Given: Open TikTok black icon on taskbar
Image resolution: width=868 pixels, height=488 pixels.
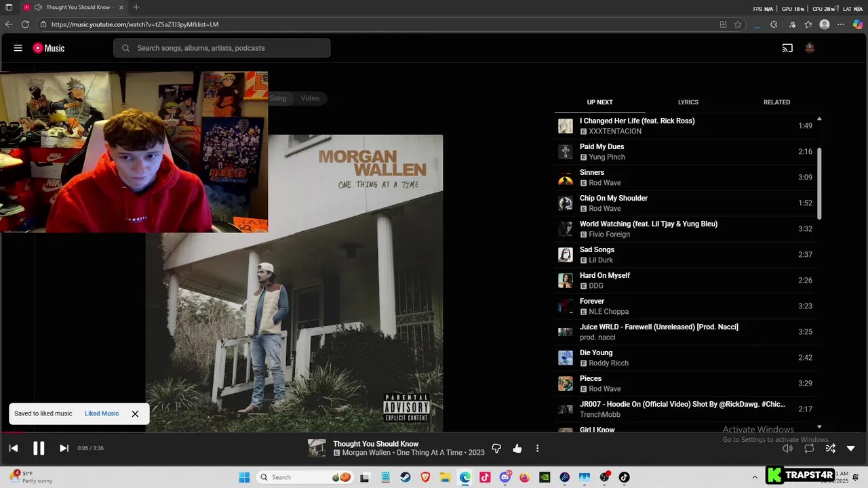Looking at the screenshot, I should pos(624,477).
